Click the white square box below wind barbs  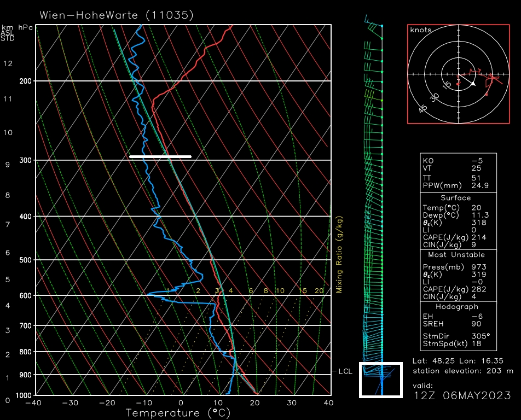[x=381, y=380]
